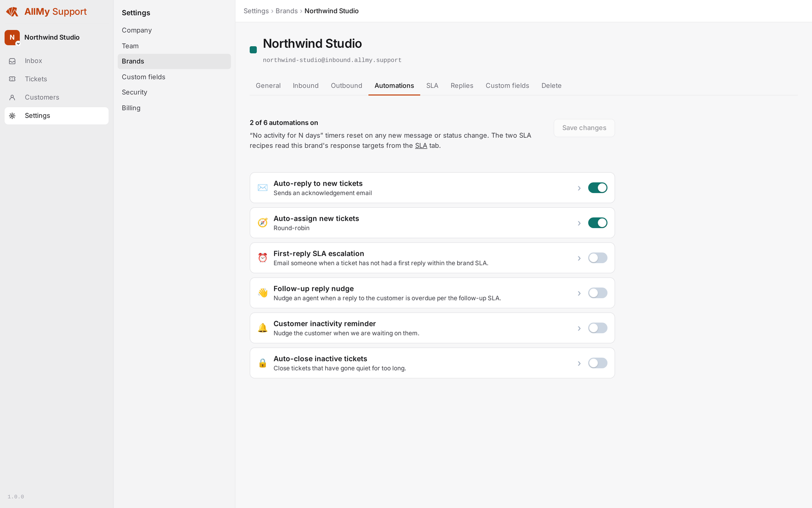Image resolution: width=812 pixels, height=508 pixels.
Task: Select the Automations tab
Action: [x=394, y=86]
